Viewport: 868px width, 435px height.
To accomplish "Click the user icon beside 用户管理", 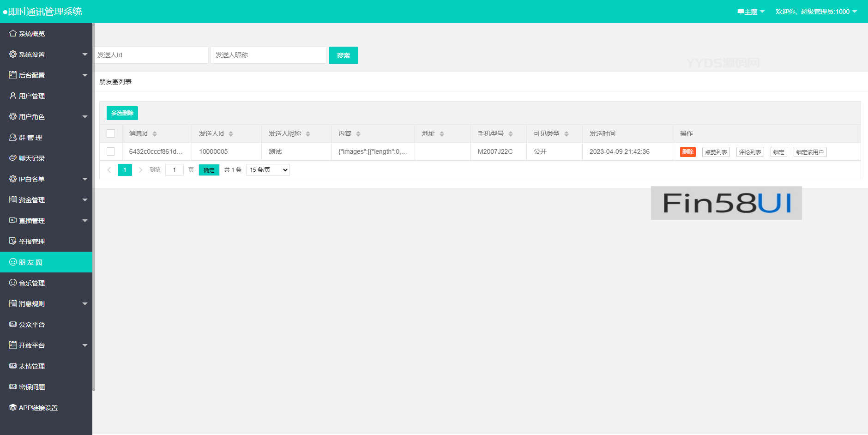I will coord(13,96).
